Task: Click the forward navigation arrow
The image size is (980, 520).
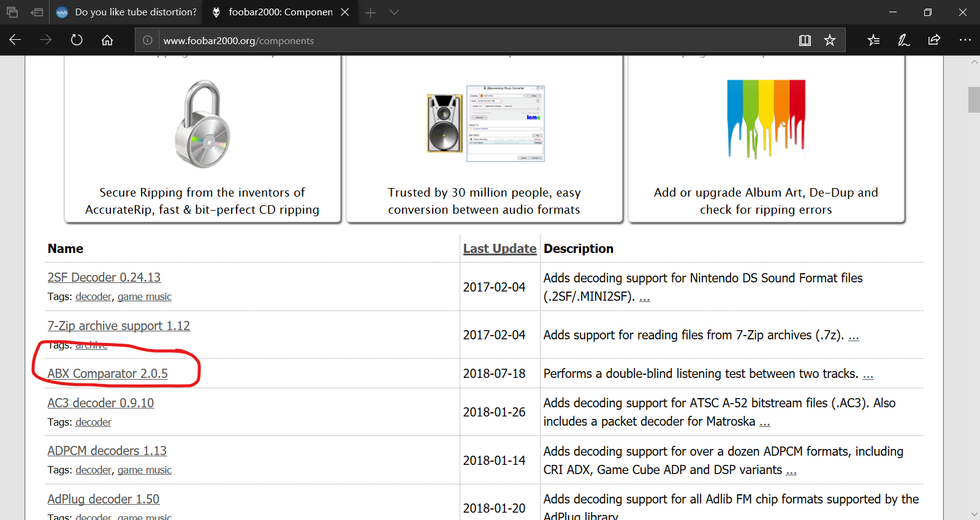Action: [46, 40]
